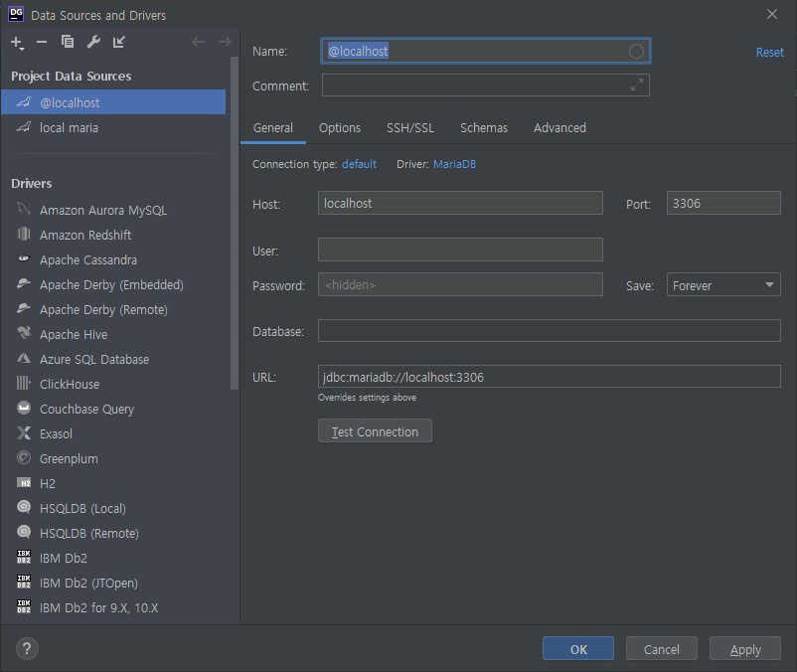Screen dimensions: 797x672
Task: Select HSQLDB (Remote) driver
Action: tap(113, 534)
